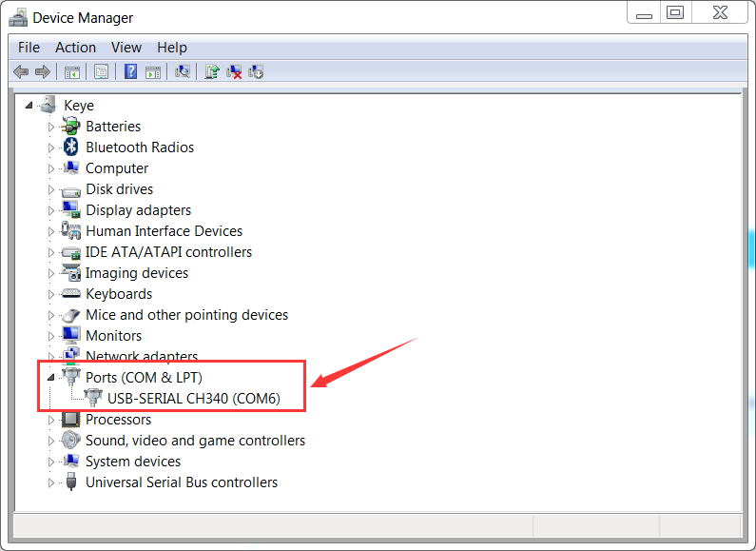756x551 pixels.
Task: Expand the Batteries category
Action: tap(51, 127)
